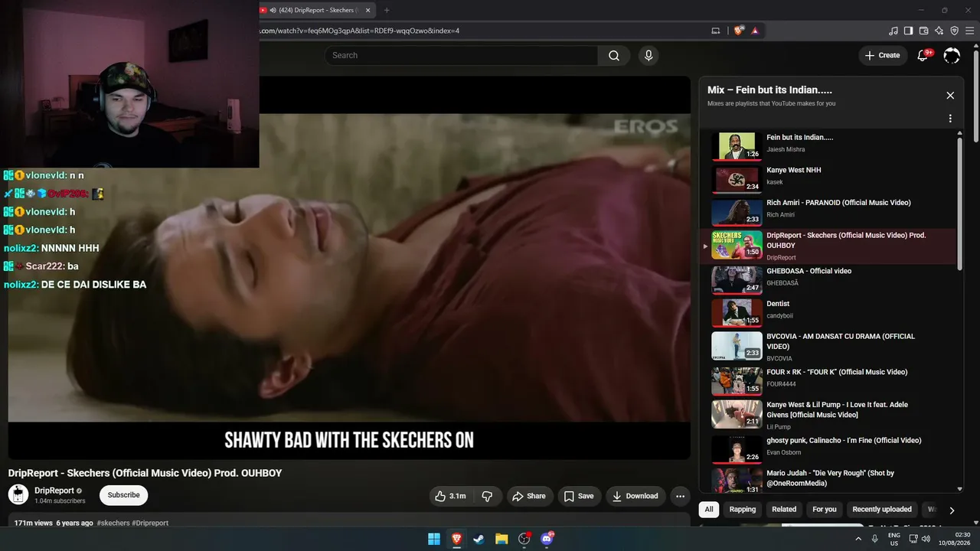Select the Related filter chip
Viewport: 980px width, 551px height.
point(784,509)
